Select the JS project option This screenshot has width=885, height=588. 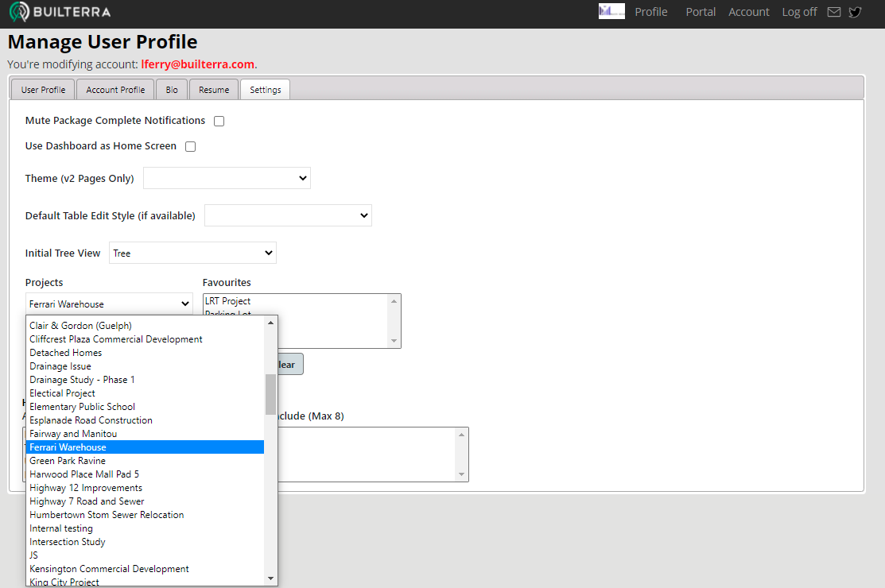[x=145, y=555]
